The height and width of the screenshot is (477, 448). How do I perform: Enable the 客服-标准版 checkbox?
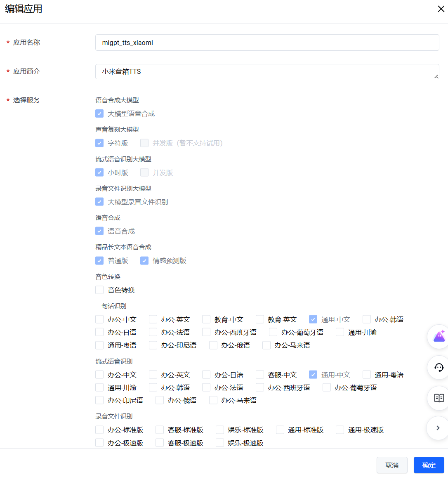(160, 430)
